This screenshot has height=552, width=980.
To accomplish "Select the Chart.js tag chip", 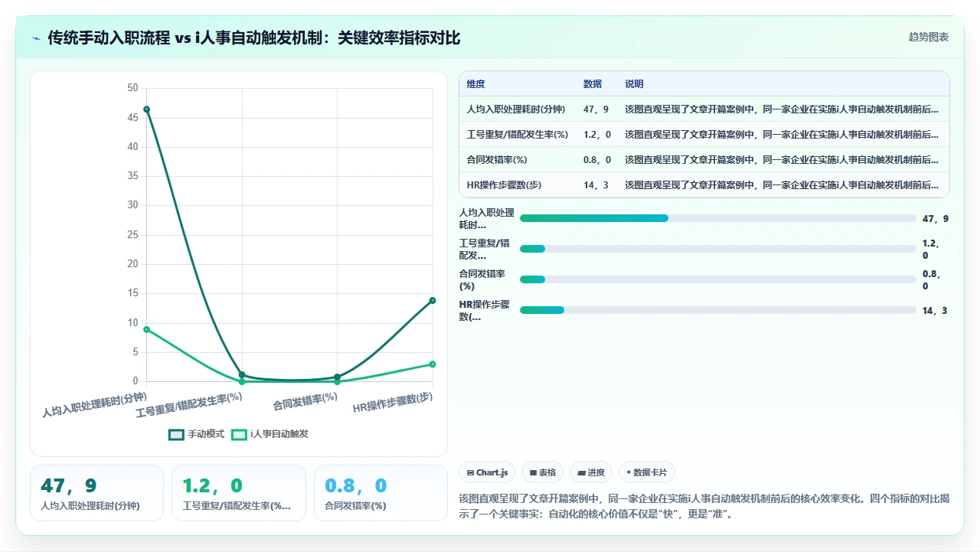I will pyautogui.click(x=487, y=472).
